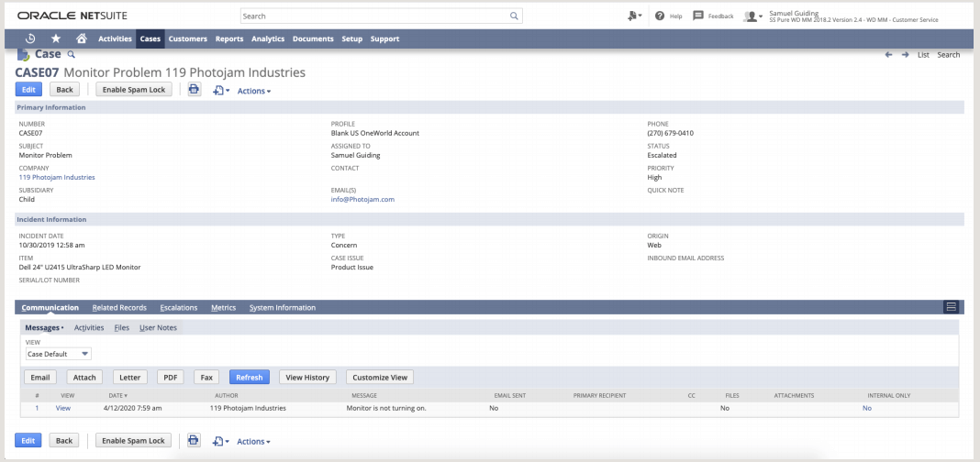Open the Shortcuts star icon
The width and height of the screenshot is (980, 462).
(56, 38)
